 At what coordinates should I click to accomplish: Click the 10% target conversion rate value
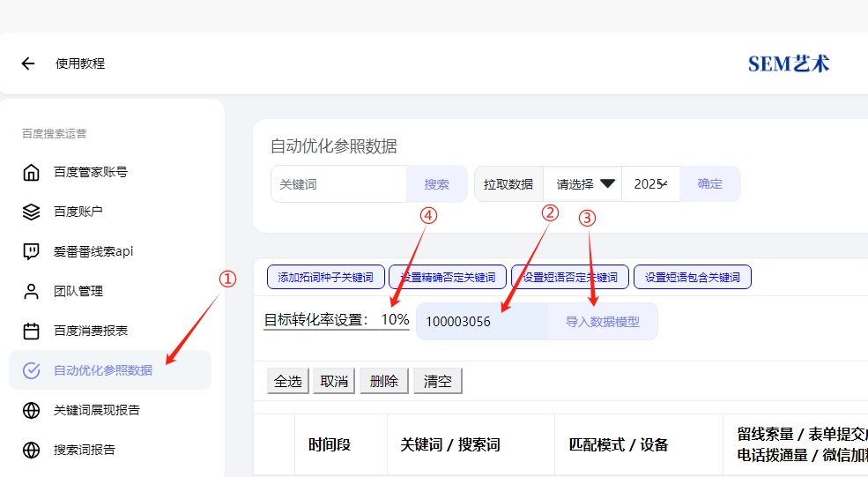pos(395,319)
